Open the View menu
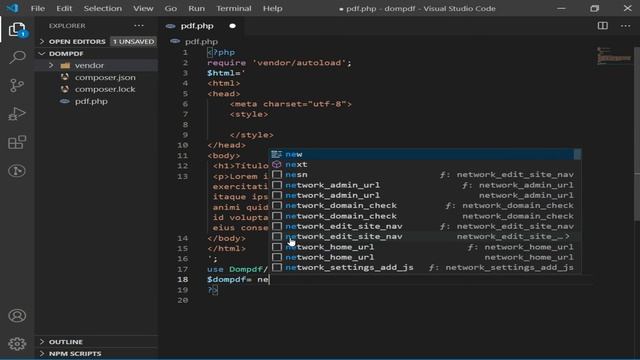 [143, 8]
